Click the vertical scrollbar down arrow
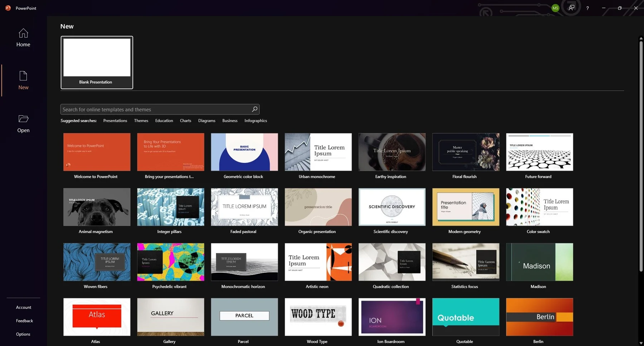Screen dimensions: 644x346 (x=641, y=343)
